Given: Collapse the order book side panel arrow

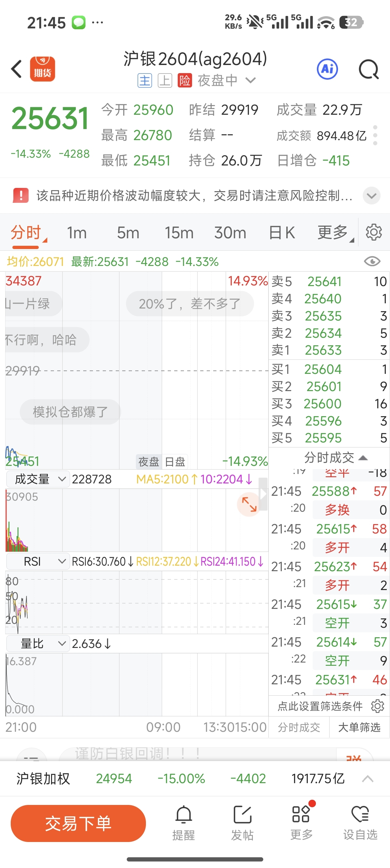Looking at the screenshot, I should 263,494.
